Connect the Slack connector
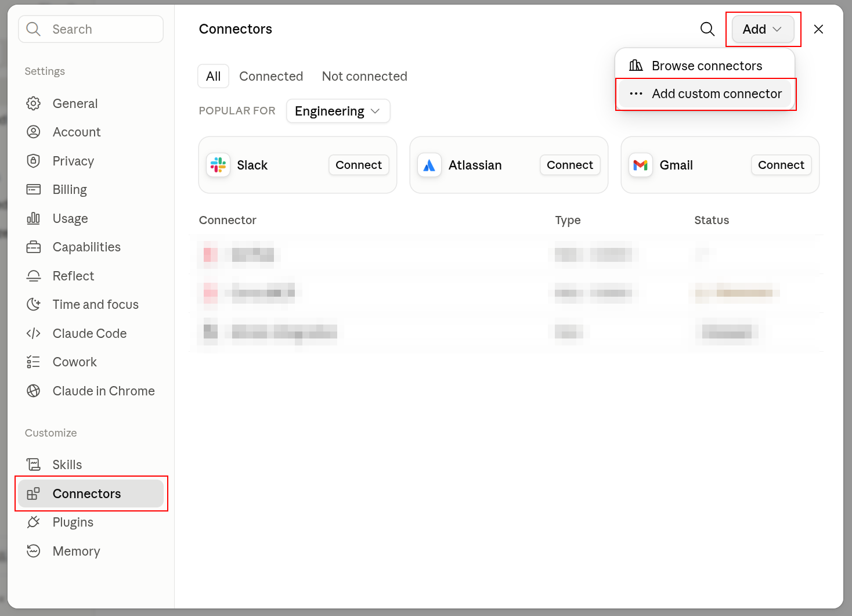This screenshot has width=852, height=616. [x=359, y=165]
